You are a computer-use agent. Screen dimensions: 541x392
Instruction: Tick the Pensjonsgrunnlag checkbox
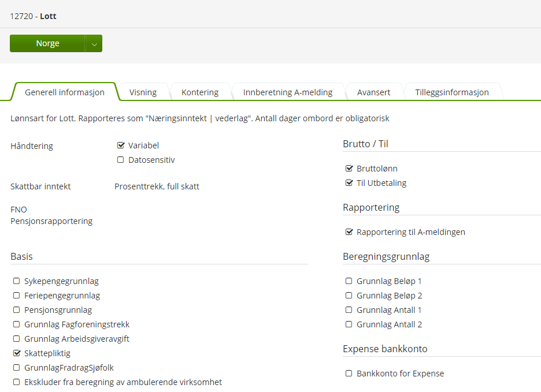(x=17, y=310)
